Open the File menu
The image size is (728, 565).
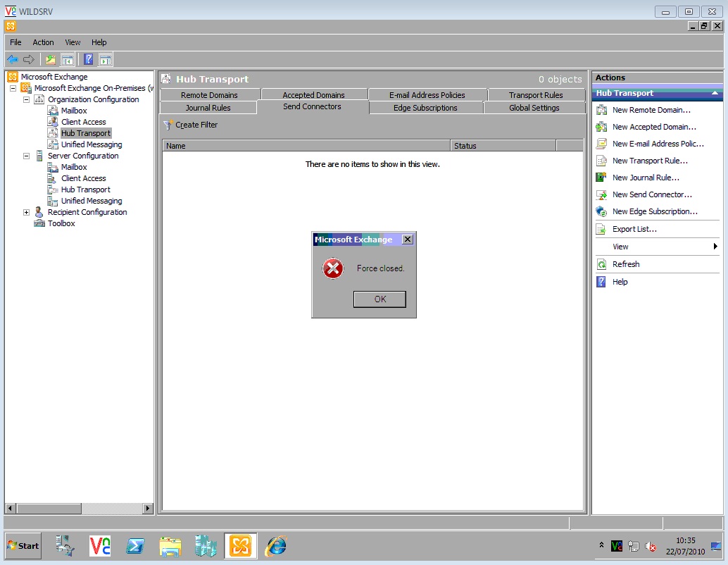[15, 42]
